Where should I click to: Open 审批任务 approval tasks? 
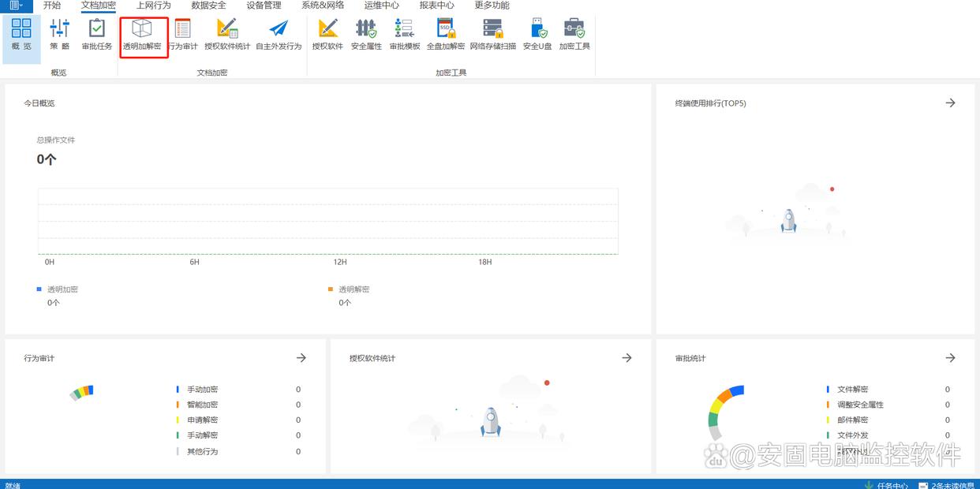pyautogui.click(x=97, y=35)
